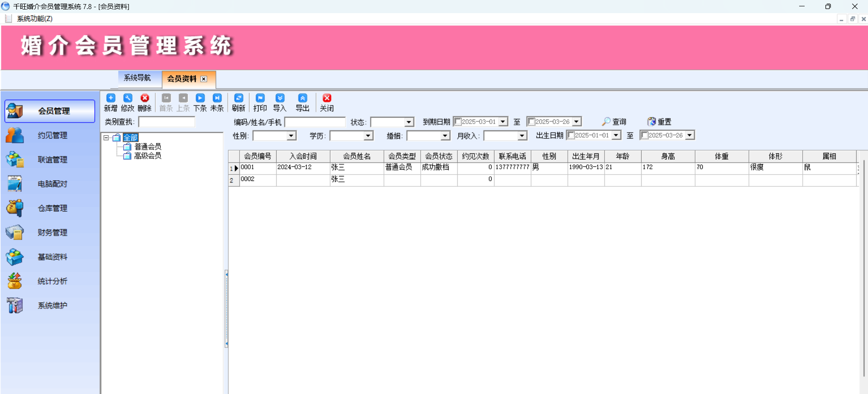Open 财务管理 in the sidebar

pos(50,233)
